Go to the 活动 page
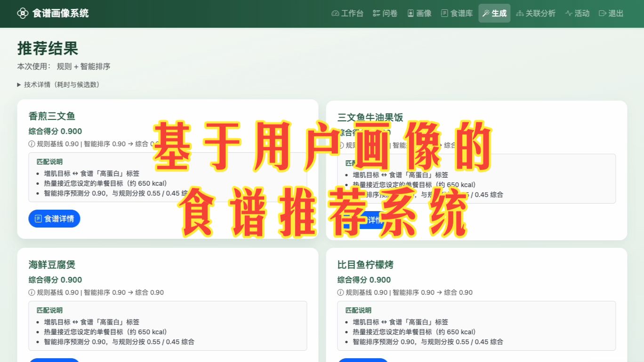 [577, 13]
